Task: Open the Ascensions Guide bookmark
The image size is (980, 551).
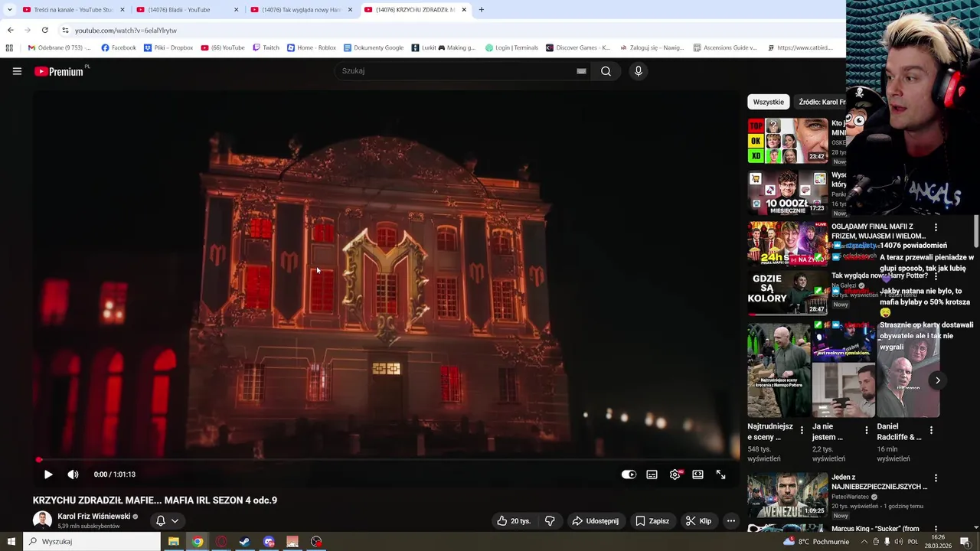Action: 725,47
